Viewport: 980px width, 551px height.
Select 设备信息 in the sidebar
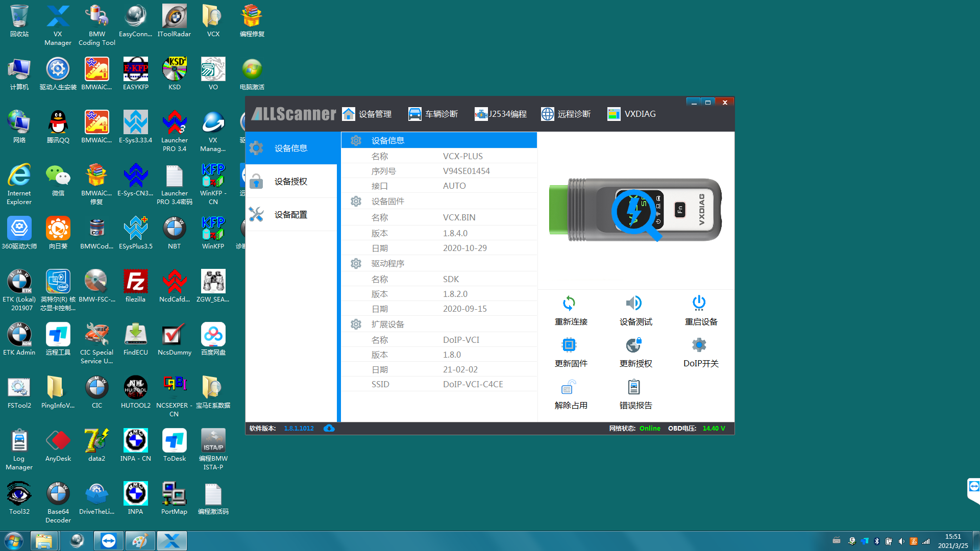pos(291,148)
